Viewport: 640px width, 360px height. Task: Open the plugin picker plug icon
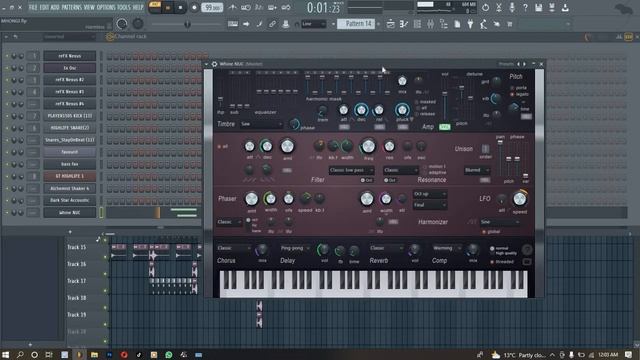pyautogui.click(x=470, y=24)
